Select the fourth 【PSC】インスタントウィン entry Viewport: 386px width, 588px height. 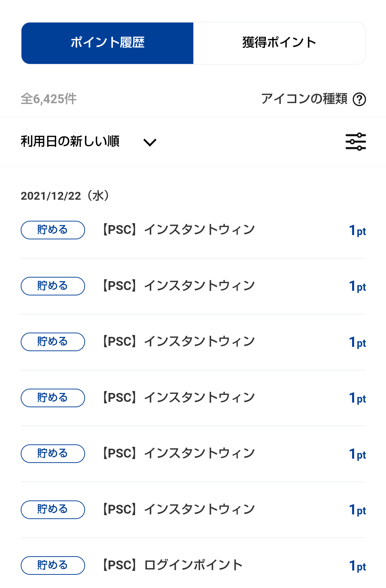(179, 398)
